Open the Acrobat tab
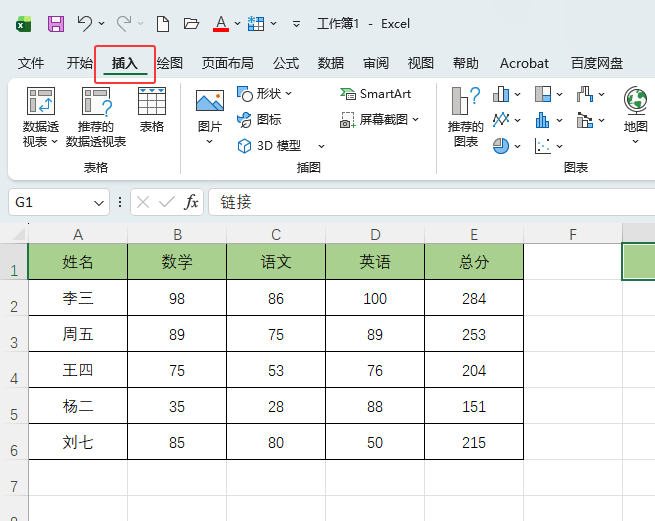This screenshot has width=655, height=521. [524, 63]
